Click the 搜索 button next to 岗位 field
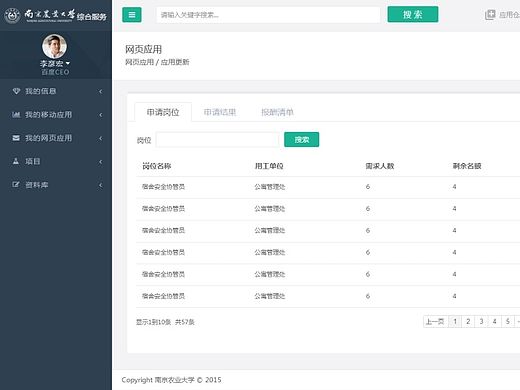Viewport: 520px width, 390px height. pos(301,140)
